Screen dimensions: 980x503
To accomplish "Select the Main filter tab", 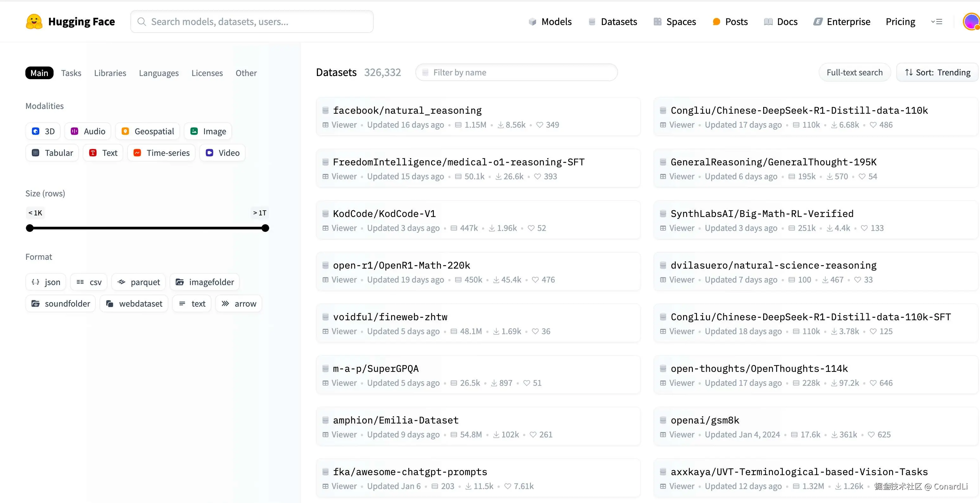I will [39, 73].
